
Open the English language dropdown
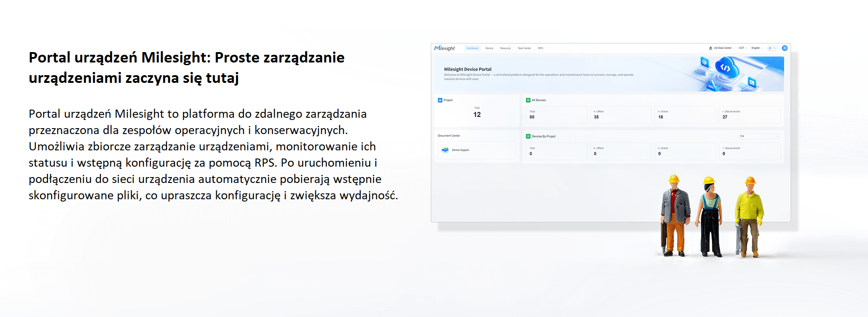[x=757, y=48]
